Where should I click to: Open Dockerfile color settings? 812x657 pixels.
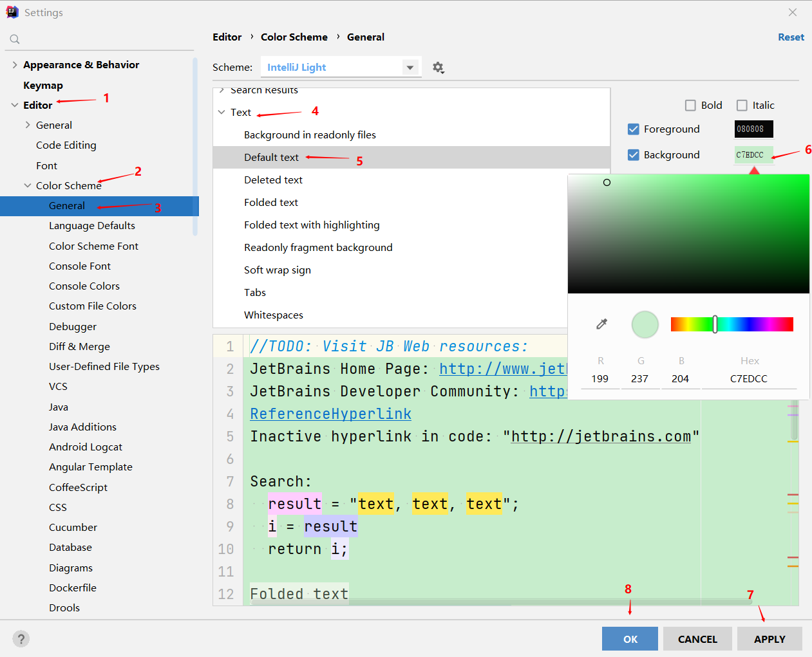(x=73, y=588)
